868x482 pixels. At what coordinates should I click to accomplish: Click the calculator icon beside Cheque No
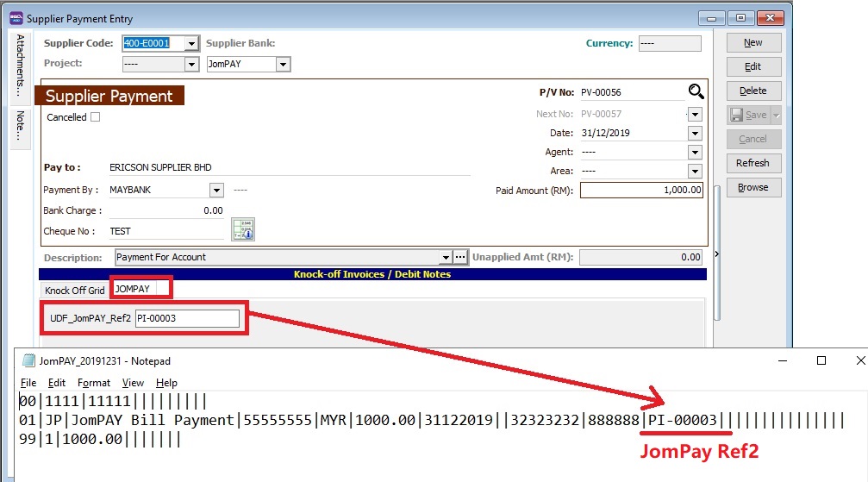coord(243,229)
